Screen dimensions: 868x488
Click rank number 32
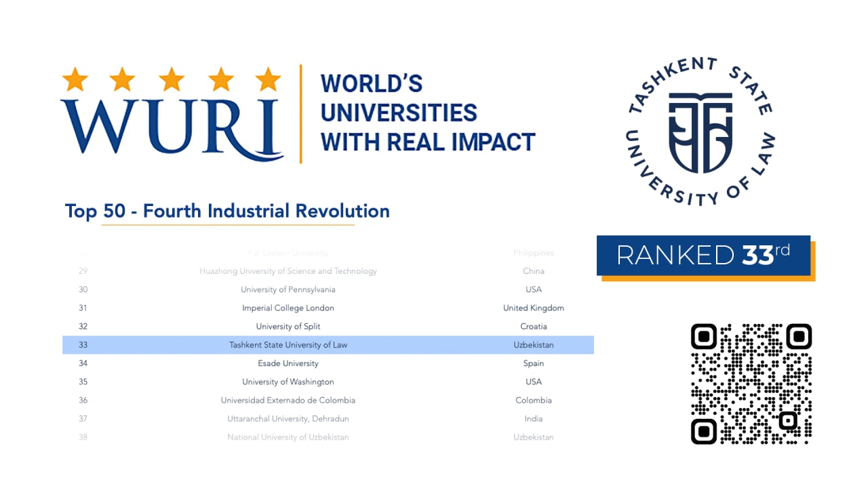[83, 327]
